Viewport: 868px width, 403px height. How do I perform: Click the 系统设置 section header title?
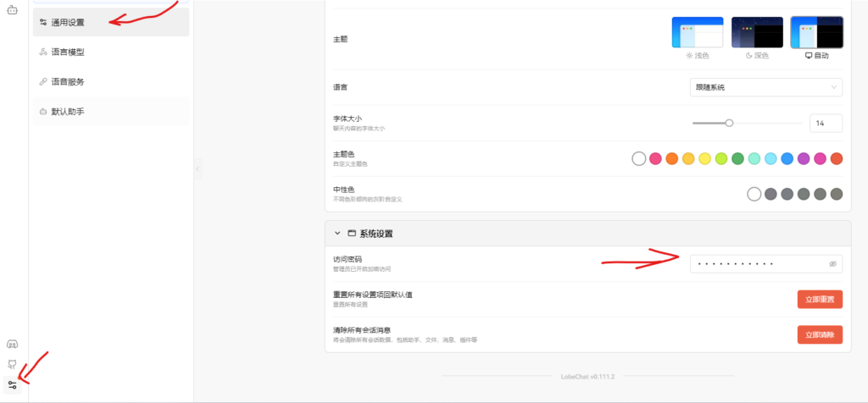pyautogui.click(x=376, y=234)
